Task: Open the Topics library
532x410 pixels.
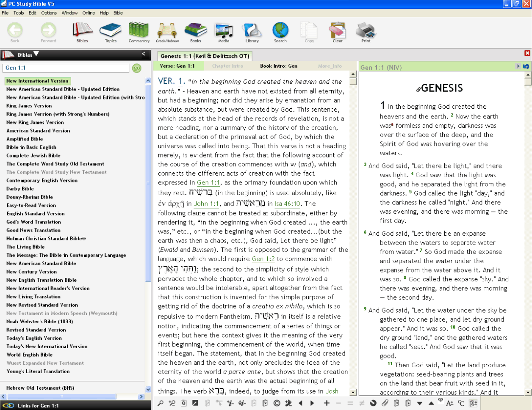Action: coord(111,33)
